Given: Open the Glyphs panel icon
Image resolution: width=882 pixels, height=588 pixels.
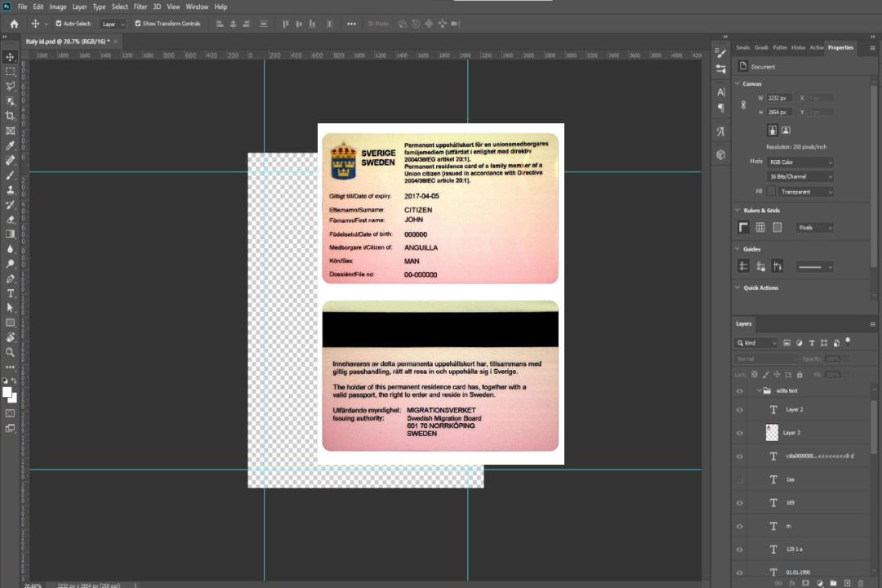Looking at the screenshot, I should click(720, 131).
